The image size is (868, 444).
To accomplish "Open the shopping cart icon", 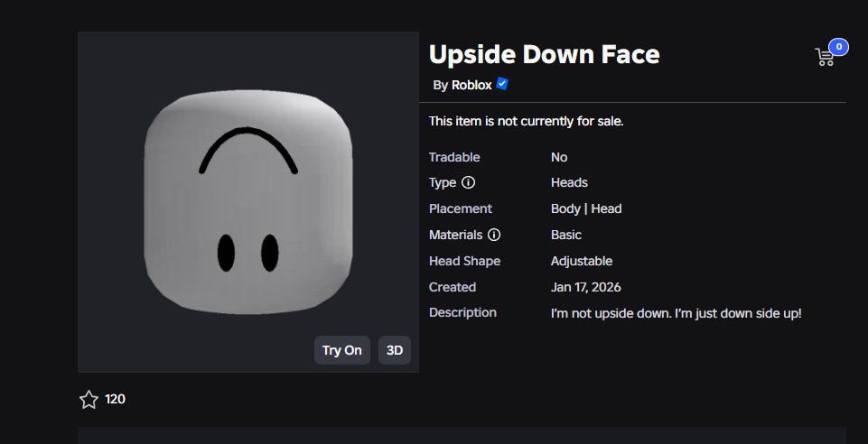I will 825,57.
